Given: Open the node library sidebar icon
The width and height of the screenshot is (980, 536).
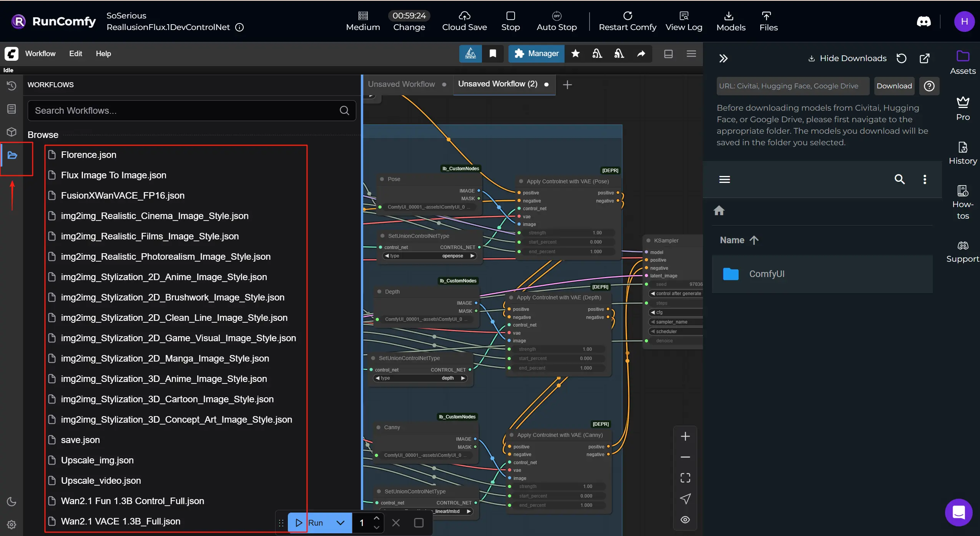Looking at the screenshot, I should click(12, 109).
